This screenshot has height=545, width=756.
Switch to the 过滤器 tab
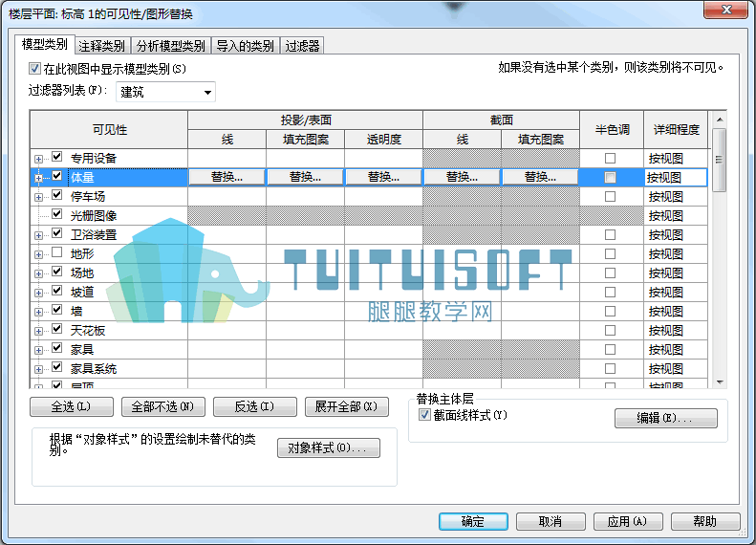(x=302, y=46)
